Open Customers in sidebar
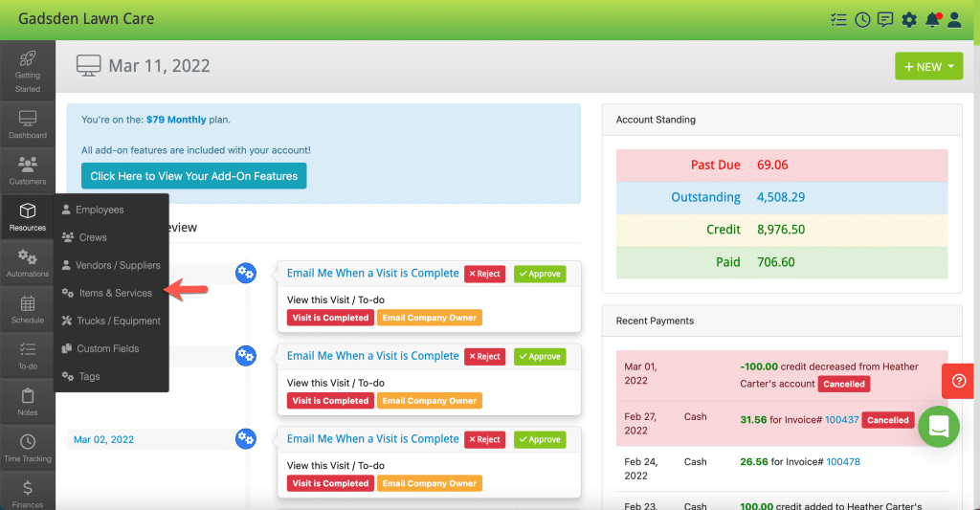 click(28, 170)
